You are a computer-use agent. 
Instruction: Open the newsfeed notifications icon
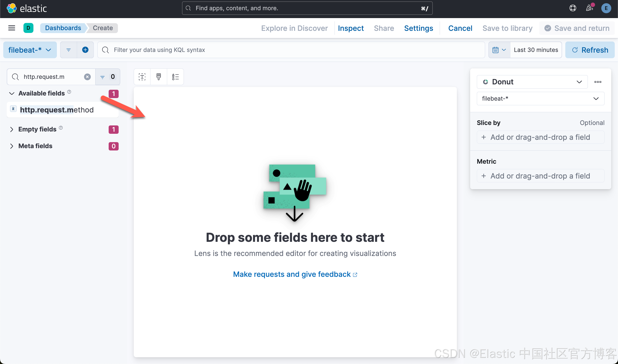coord(589,8)
